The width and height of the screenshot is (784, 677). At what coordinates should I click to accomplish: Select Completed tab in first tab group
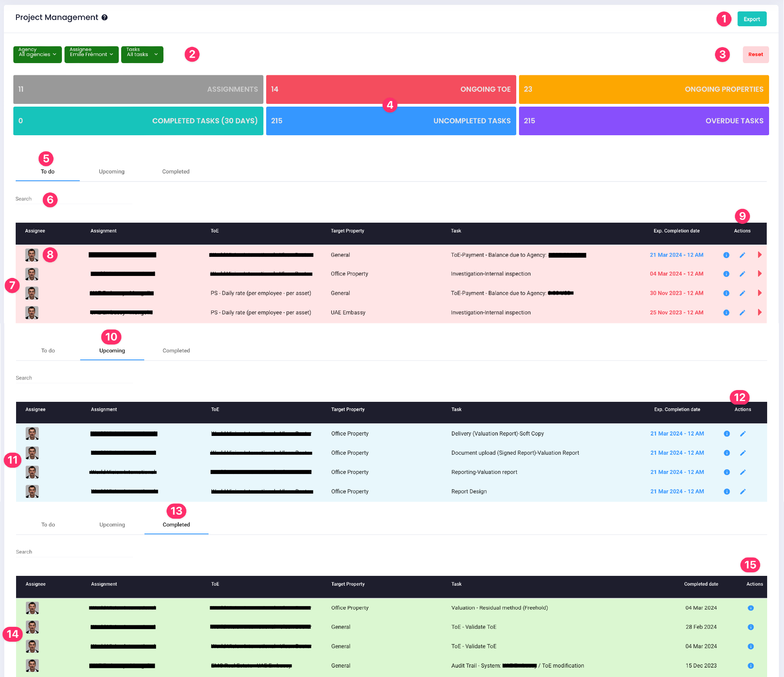tap(176, 172)
